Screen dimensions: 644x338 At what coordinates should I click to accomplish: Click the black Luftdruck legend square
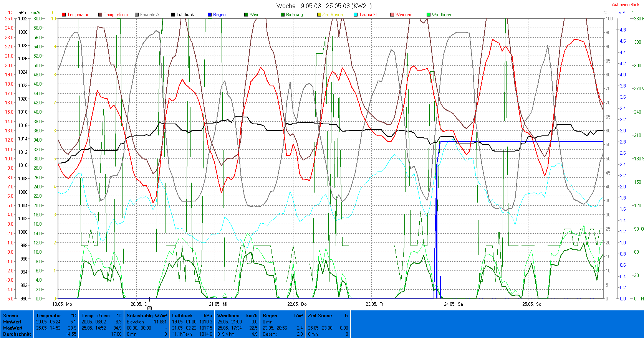point(173,15)
